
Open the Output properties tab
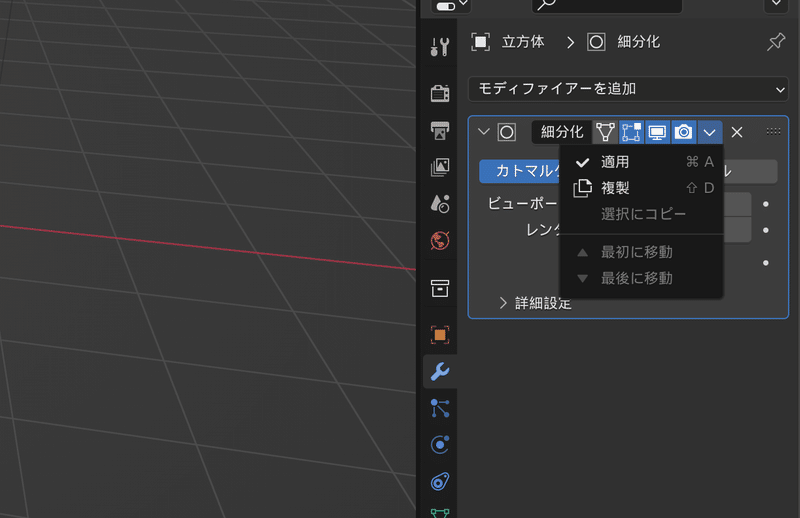[x=440, y=131]
